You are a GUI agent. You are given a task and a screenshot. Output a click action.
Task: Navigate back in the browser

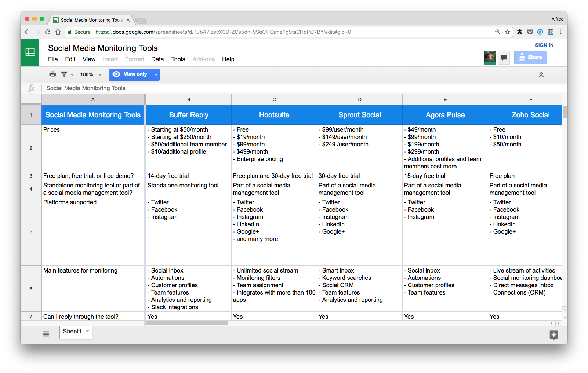[27, 32]
